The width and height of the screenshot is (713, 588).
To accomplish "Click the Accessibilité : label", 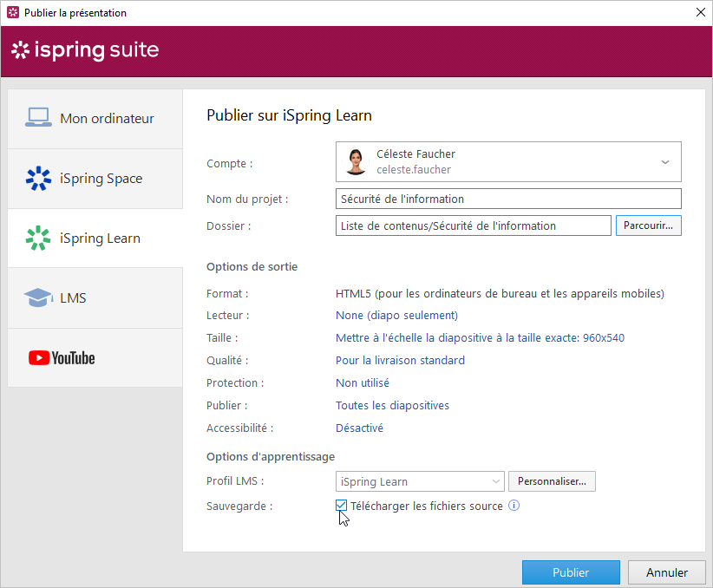I will 240,428.
